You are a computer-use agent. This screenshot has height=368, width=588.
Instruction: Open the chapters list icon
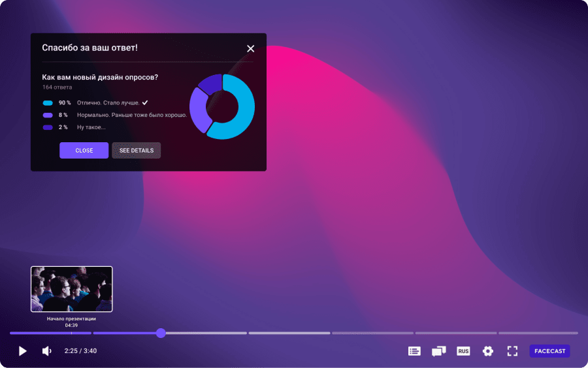click(414, 351)
